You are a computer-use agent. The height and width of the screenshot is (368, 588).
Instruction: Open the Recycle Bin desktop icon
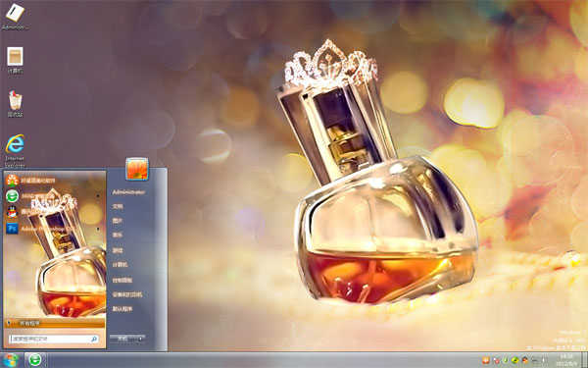[x=15, y=104]
